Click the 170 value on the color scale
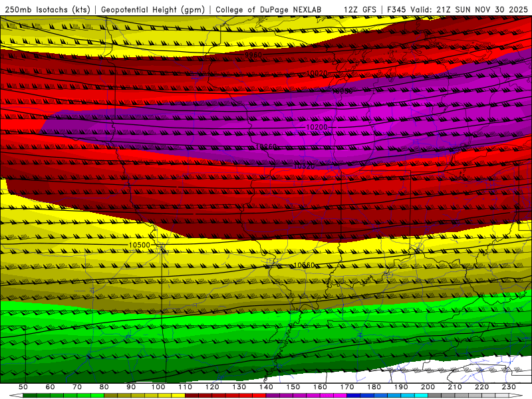This screenshot has height=399, width=532. (x=347, y=387)
